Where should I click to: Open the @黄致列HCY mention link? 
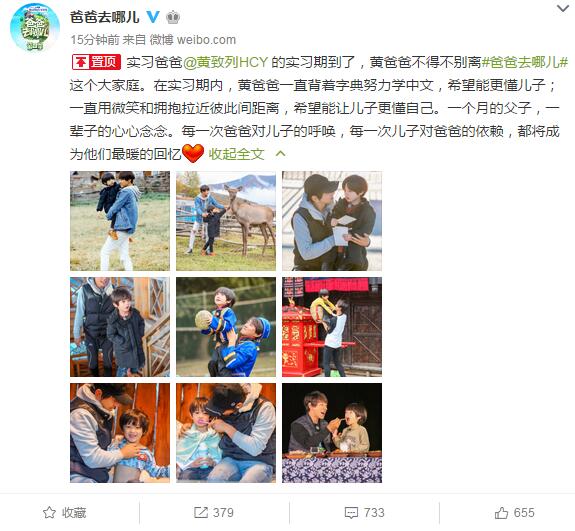(x=225, y=62)
